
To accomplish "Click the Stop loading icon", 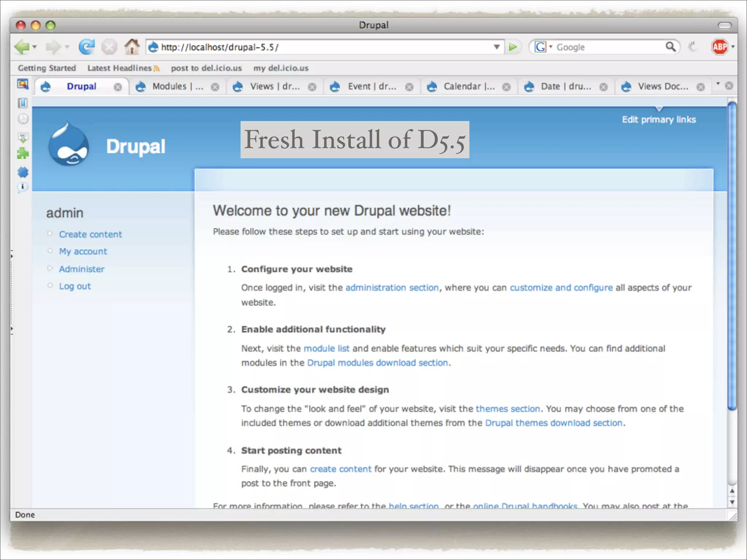I will (109, 47).
